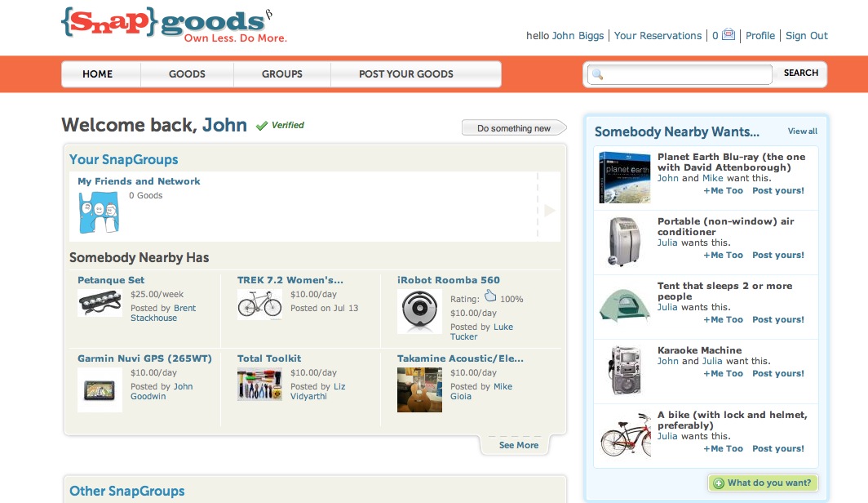Click See More under nearby goods
This screenshot has height=503, width=868.
[x=519, y=445]
